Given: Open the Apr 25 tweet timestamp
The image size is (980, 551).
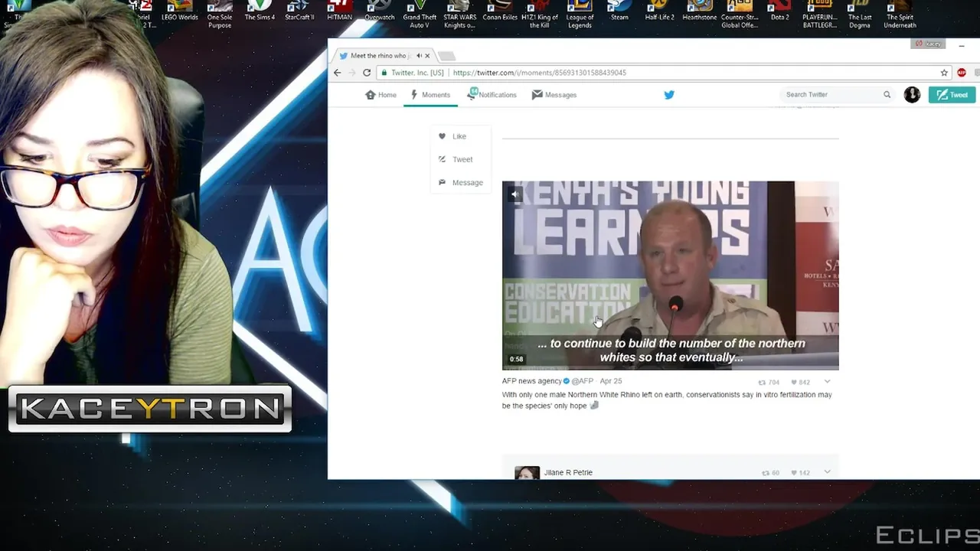Looking at the screenshot, I should pyautogui.click(x=611, y=381).
